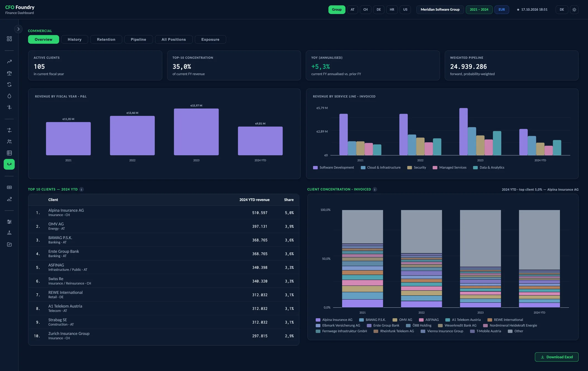
Task: Open the dashboard grid icon in sidebar
Action: (9, 39)
